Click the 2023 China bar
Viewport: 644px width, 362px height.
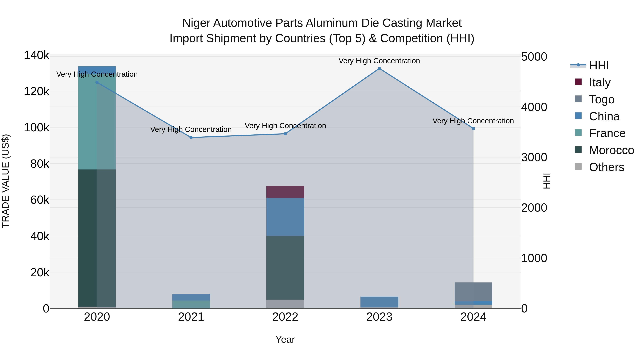379,302
